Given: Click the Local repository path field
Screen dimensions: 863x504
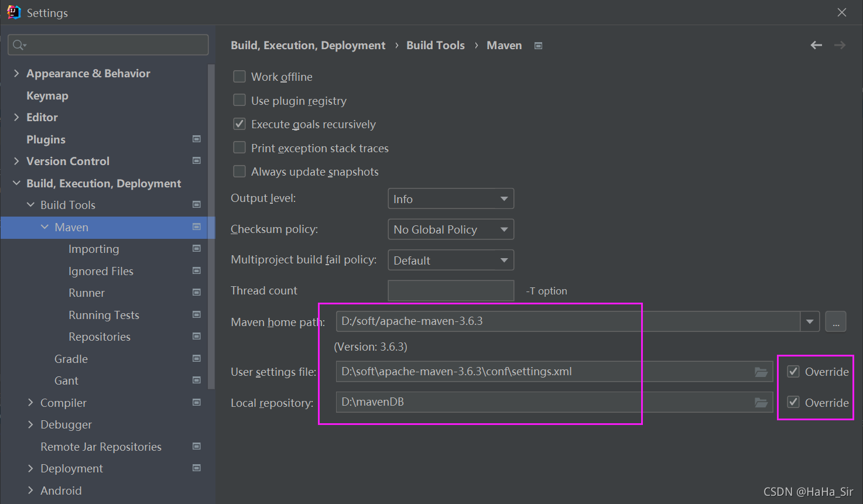Looking at the screenshot, I should point(554,402).
